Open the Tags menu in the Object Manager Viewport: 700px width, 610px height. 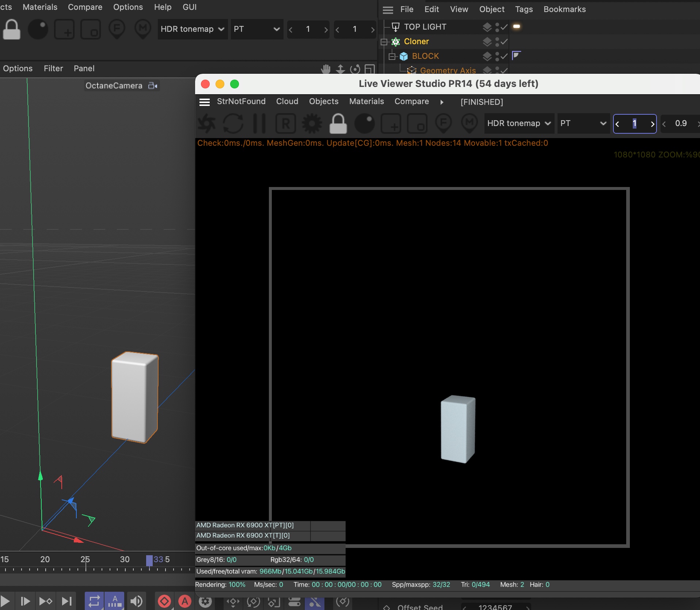(524, 9)
